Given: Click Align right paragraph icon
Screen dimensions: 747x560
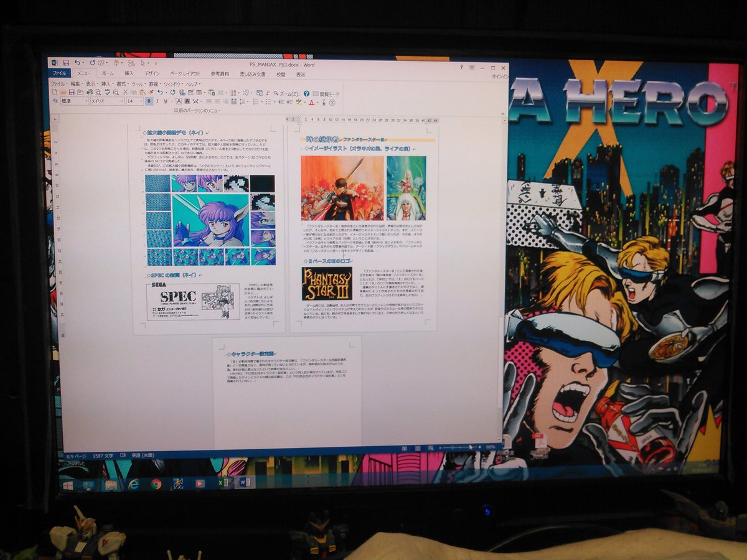Looking at the screenshot, I should pyautogui.click(x=225, y=101).
